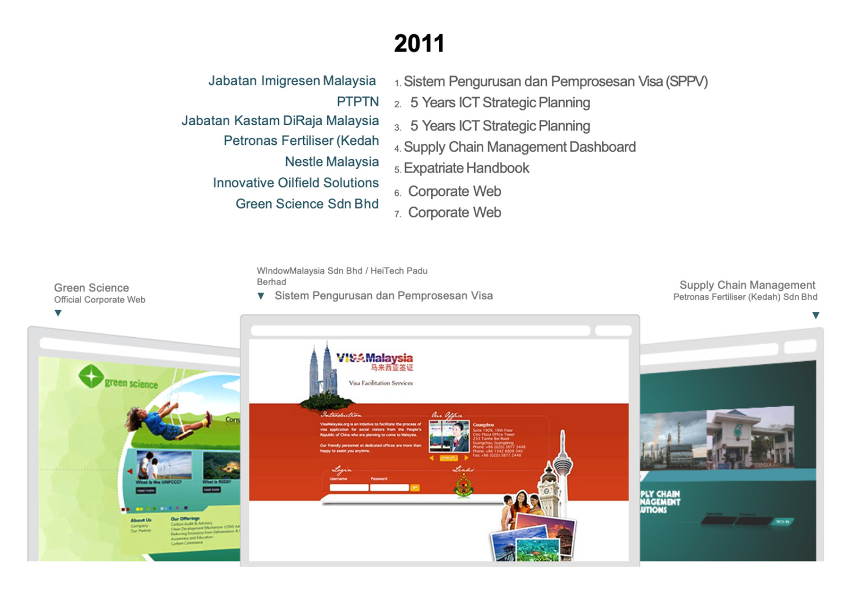This screenshot has height=591, width=868.
Task: Click the triangle beside Sistem Pengurusan dan Pemprosesan Visa caption
Action: pos(261,296)
